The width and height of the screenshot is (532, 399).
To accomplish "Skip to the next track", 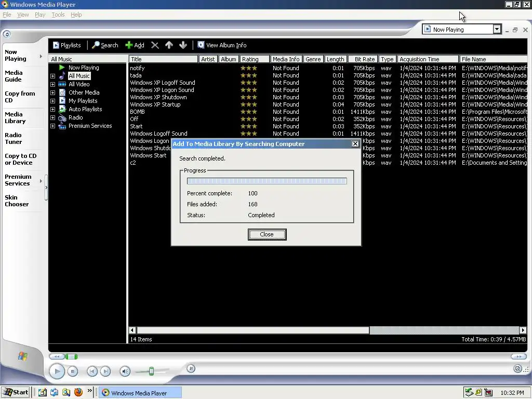I will tap(105, 371).
